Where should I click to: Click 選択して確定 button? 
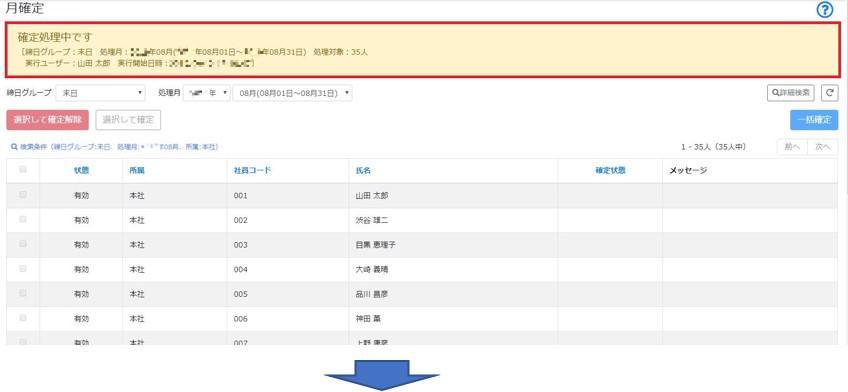pos(128,120)
